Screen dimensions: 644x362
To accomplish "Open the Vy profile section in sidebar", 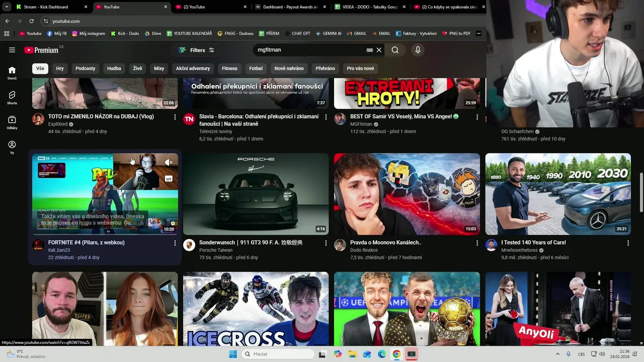I will pos(12,147).
